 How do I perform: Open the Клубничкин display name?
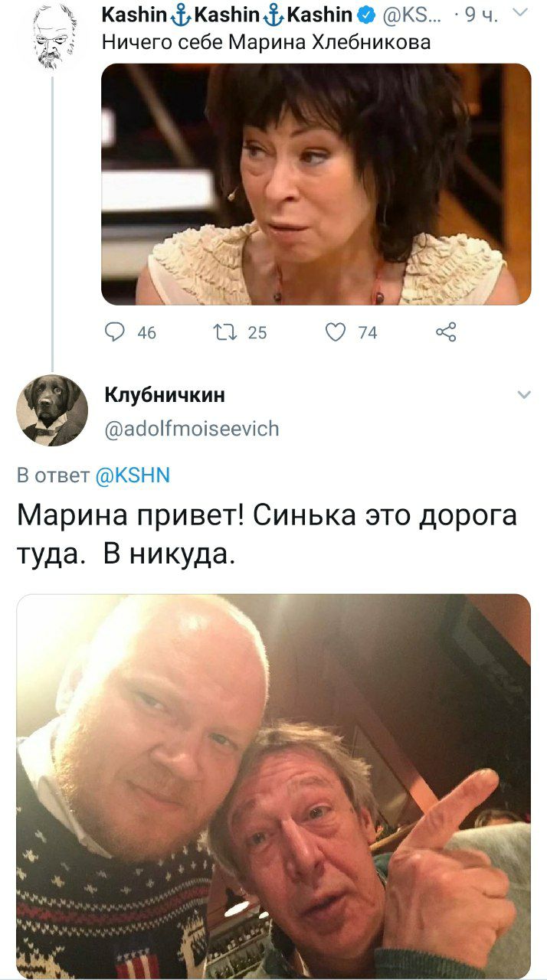click(165, 395)
